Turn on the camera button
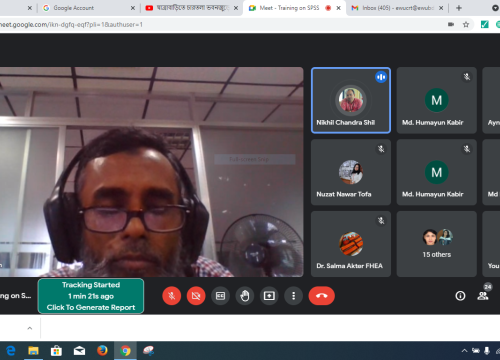500x360 pixels. 196,296
